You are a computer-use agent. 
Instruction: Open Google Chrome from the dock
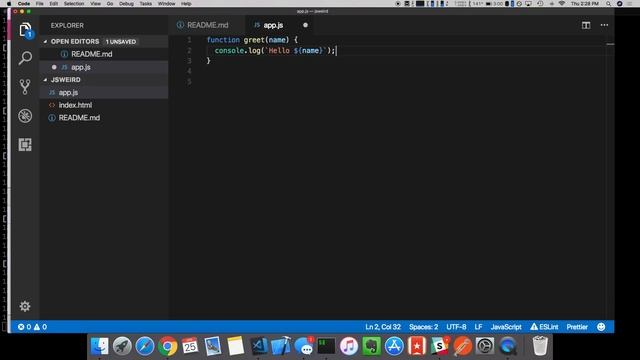pyautogui.click(x=167, y=346)
